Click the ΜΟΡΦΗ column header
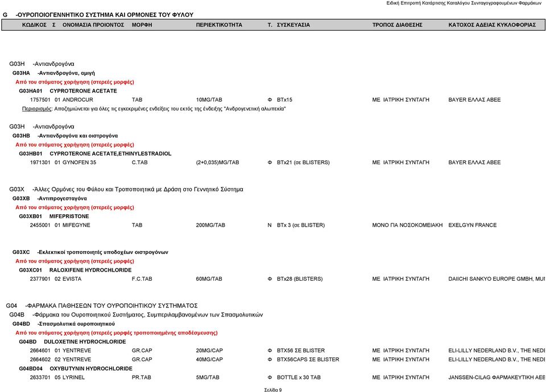Screen dimensions: 546x392 (x=142, y=25)
